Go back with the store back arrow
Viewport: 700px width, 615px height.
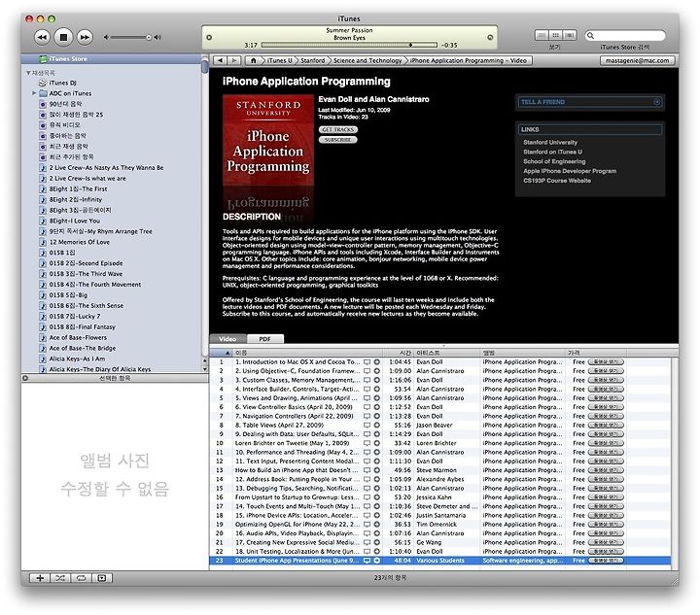pos(220,60)
